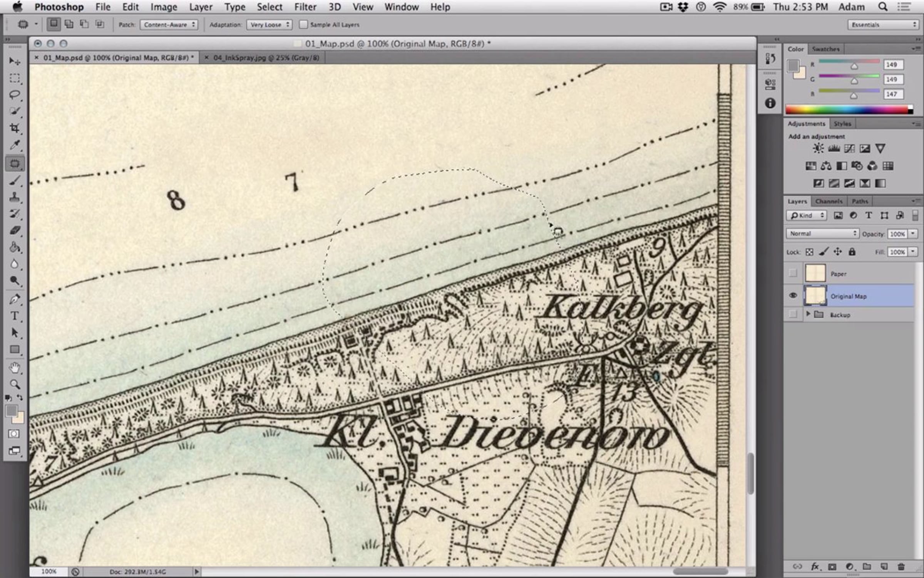The width and height of the screenshot is (924, 578).
Task: Select the History Brush tool
Action: [15, 214]
